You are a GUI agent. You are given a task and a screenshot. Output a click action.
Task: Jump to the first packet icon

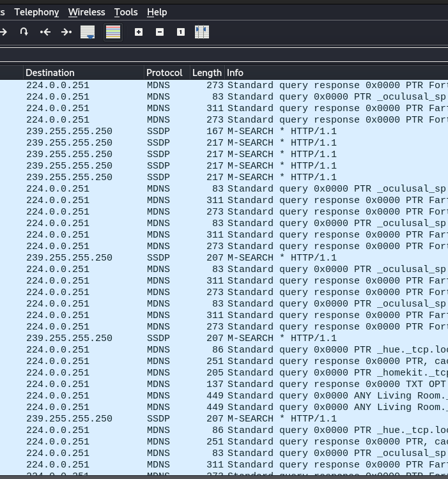point(45,32)
